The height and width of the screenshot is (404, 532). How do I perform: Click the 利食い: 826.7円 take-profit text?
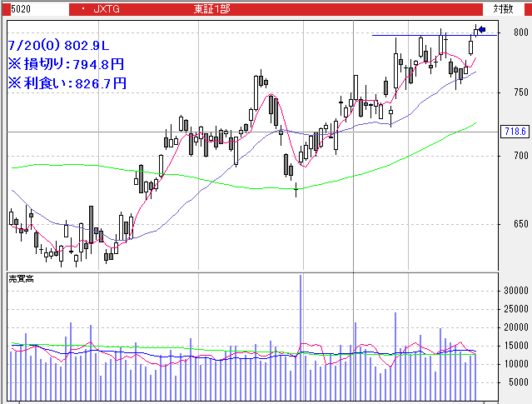(x=67, y=82)
